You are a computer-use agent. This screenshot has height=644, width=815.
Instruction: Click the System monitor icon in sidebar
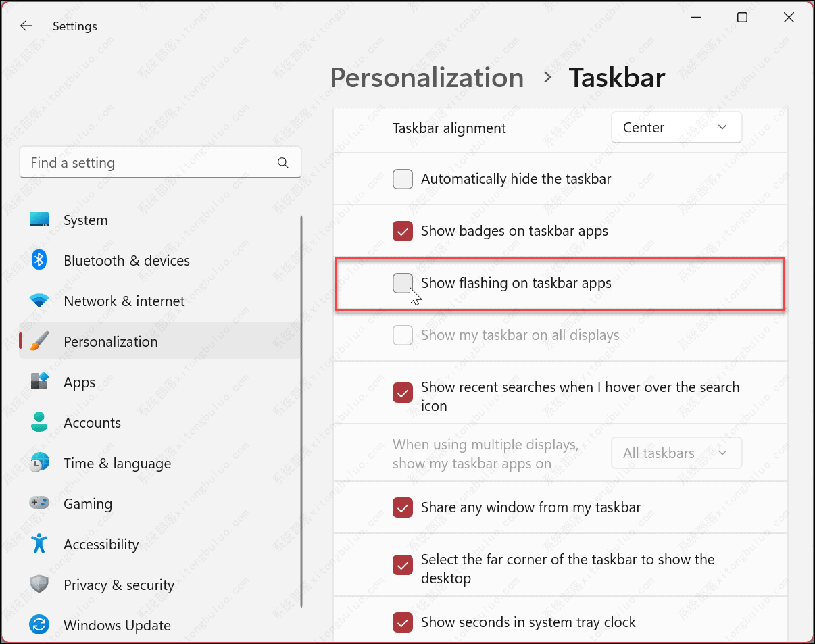pyautogui.click(x=39, y=220)
